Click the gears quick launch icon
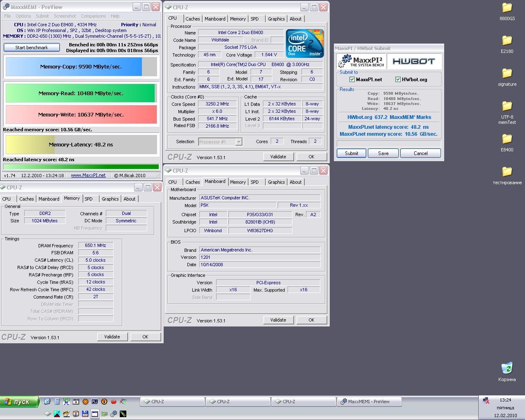Screen dimensions: 525x420 coord(114,414)
